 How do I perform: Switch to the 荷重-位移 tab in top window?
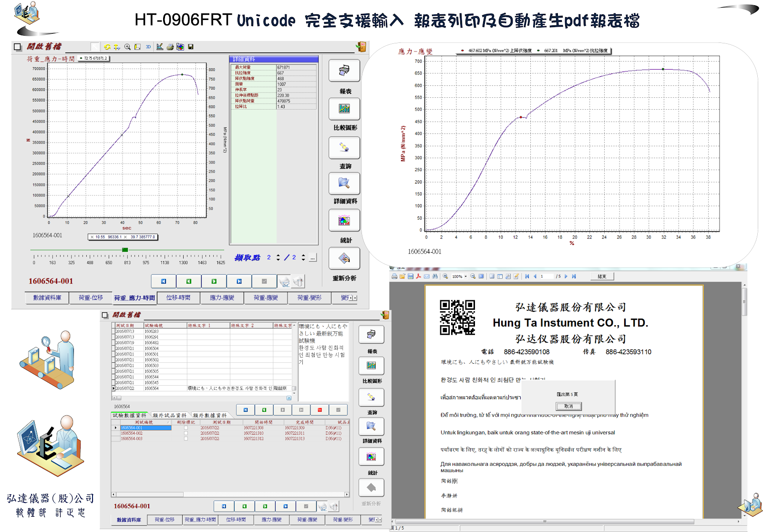pos(91,297)
